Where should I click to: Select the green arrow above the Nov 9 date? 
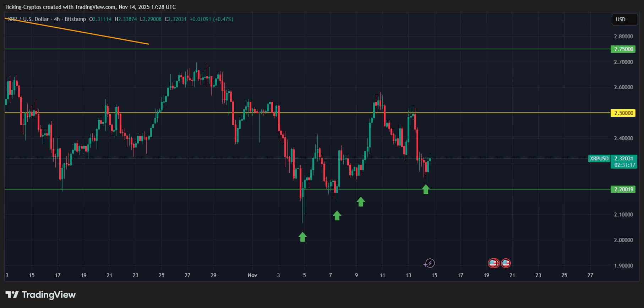tap(361, 202)
